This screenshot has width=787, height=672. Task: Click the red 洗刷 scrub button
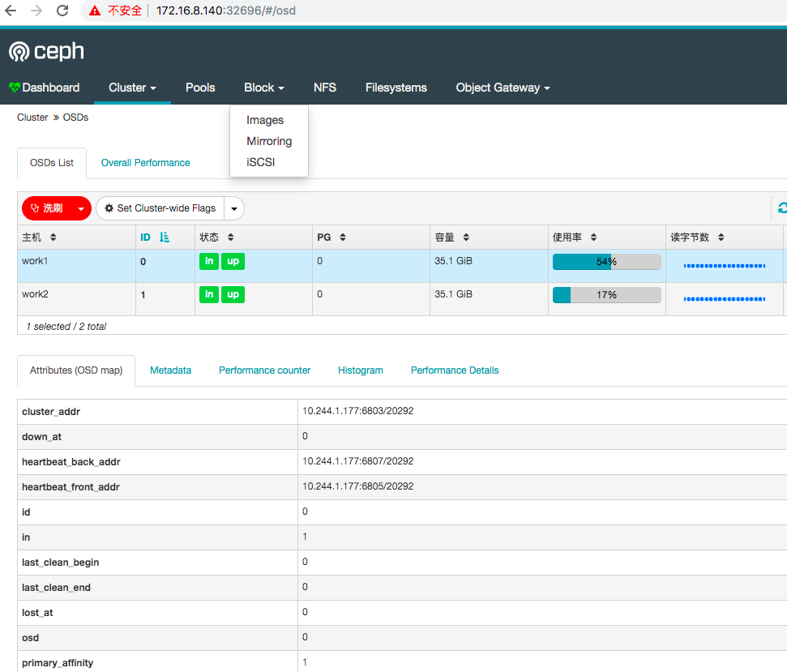click(48, 209)
